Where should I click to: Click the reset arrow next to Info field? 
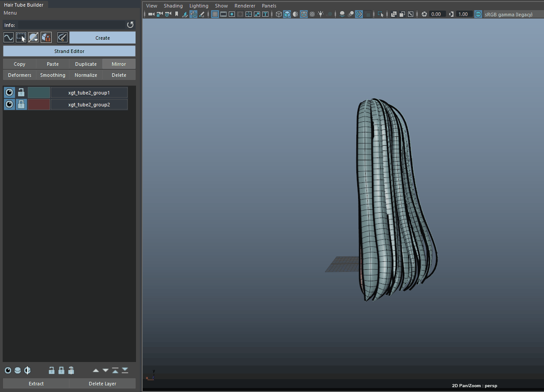coord(130,25)
